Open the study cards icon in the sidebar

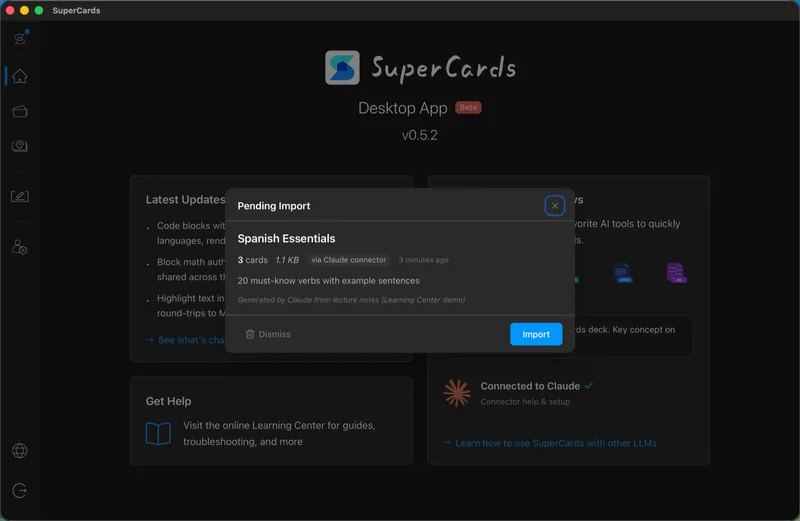(20, 146)
